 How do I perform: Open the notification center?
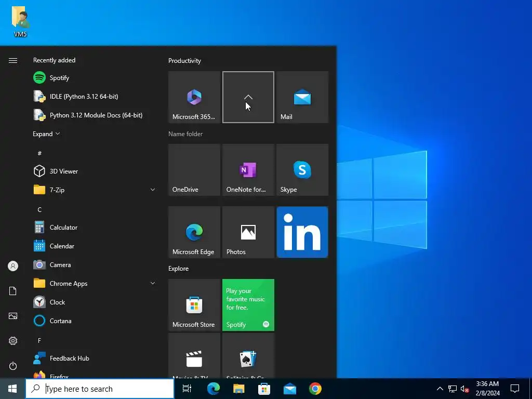pyautogui.click(x=515, y=389)
